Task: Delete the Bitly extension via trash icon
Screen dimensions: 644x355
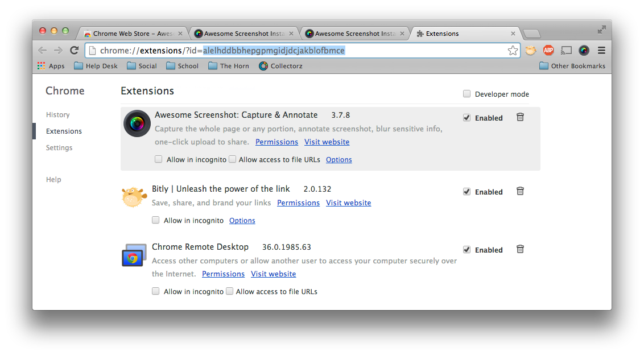Action: (x=520, y=192)
